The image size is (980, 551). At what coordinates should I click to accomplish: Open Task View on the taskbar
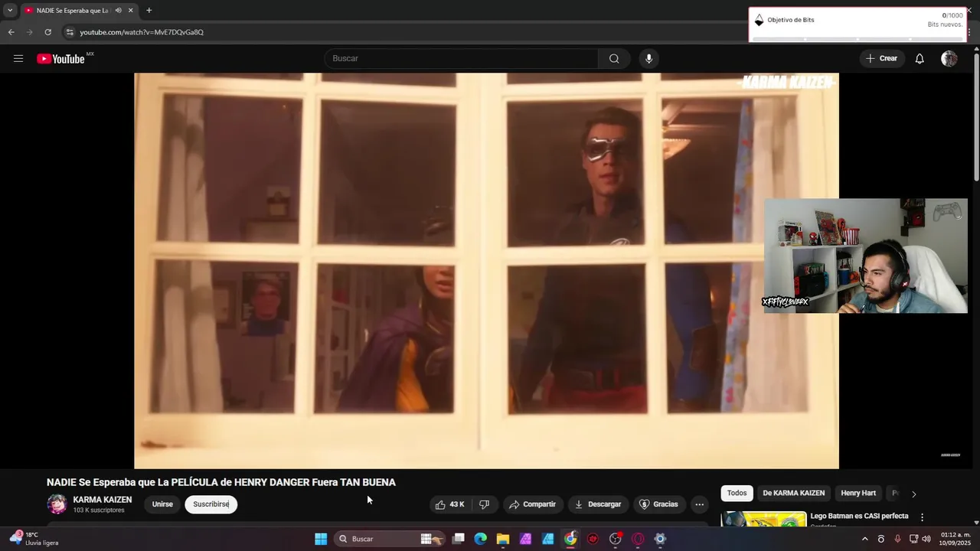(x=458, y=539)
